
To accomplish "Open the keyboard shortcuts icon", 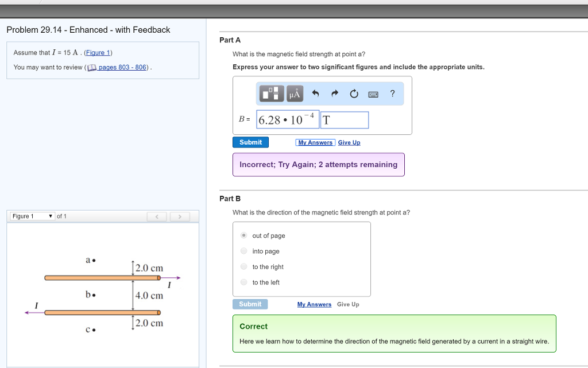I will point(374,94).
